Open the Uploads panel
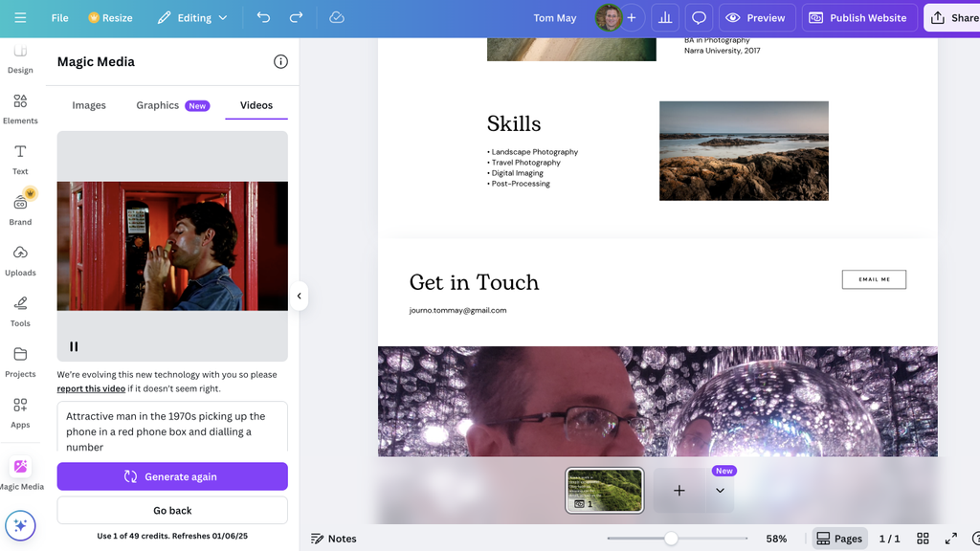 [19, 259]
